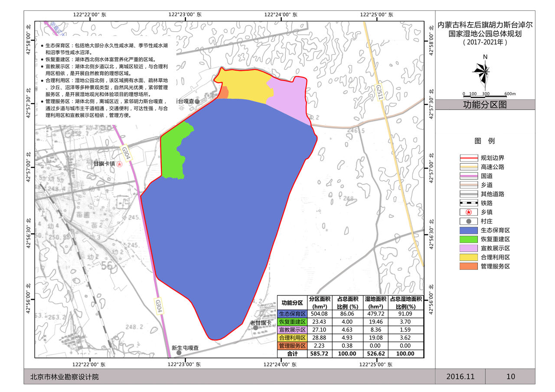The image size is (555, 392).
Task: Select the 恢复重建区 green legend swatch
Action: click(x=469, y=239)
